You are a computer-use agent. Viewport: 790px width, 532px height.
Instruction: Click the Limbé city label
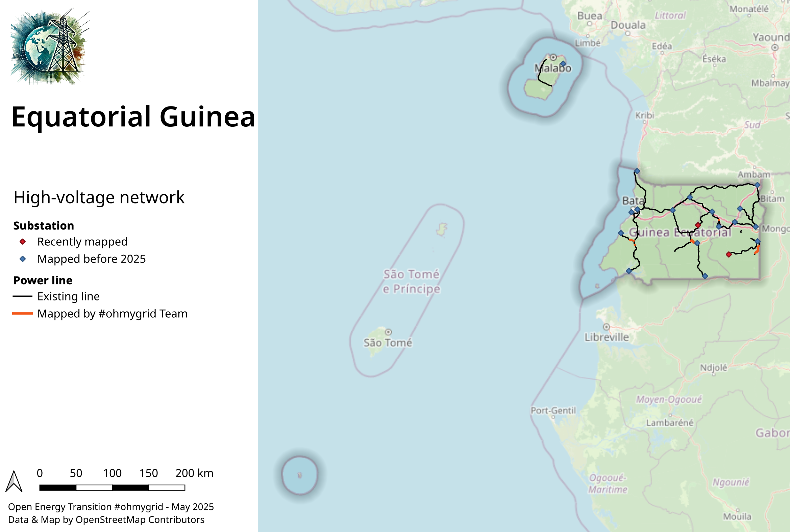pyautogui.click(x=588, y=43)
